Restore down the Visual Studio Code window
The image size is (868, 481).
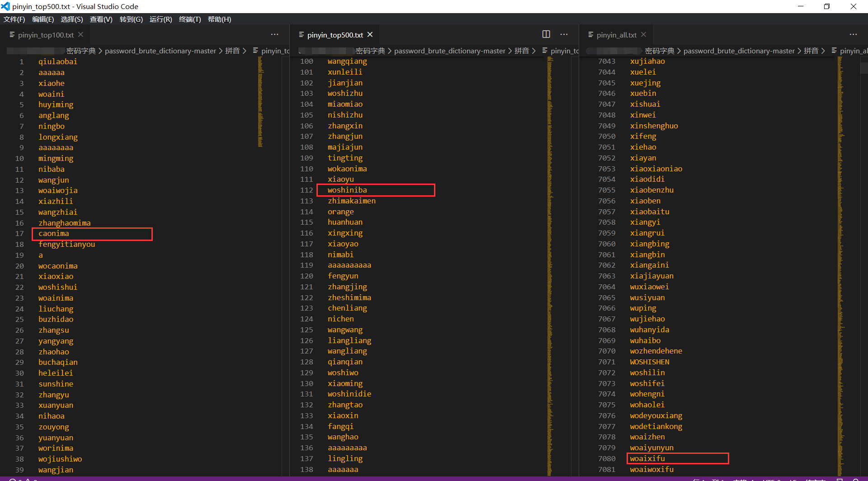(x=827, y=6)
